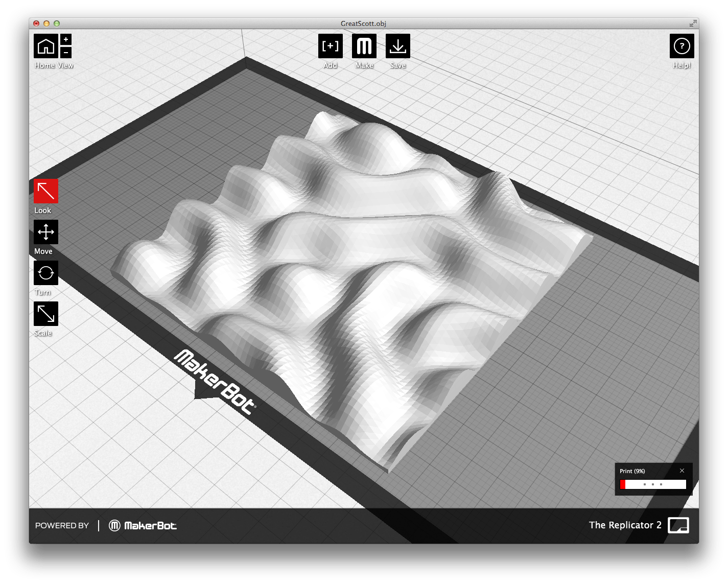Save the GreatScott.obj file

[398, 46]
